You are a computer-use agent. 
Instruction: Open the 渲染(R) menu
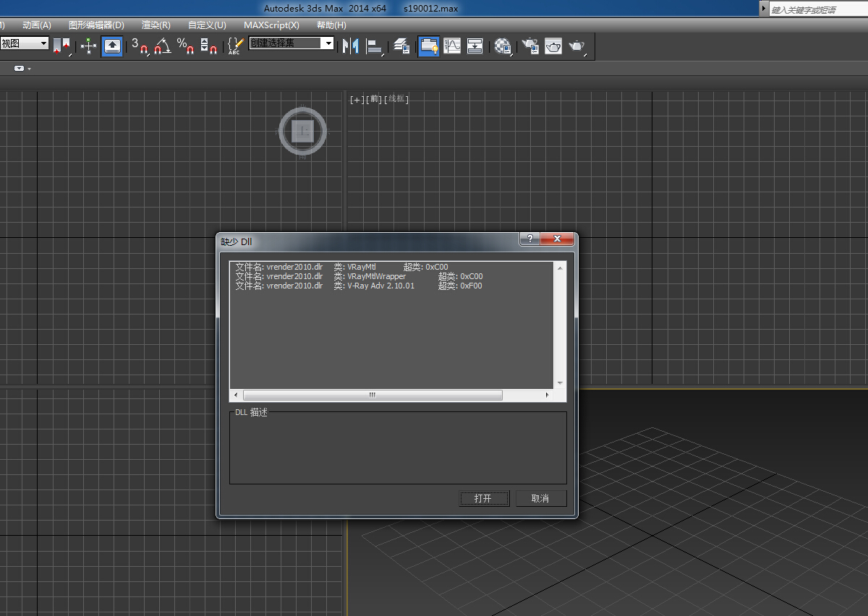156,25
